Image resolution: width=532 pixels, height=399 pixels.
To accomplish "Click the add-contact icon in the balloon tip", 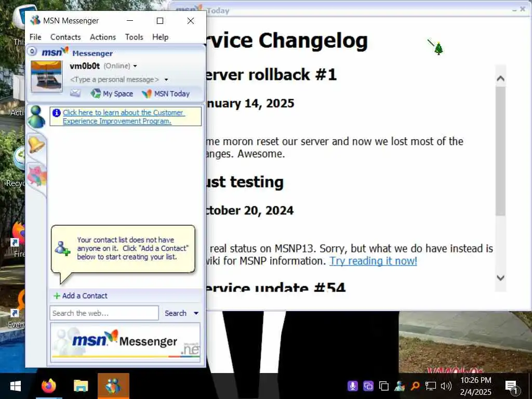I will tap(62, 248).
